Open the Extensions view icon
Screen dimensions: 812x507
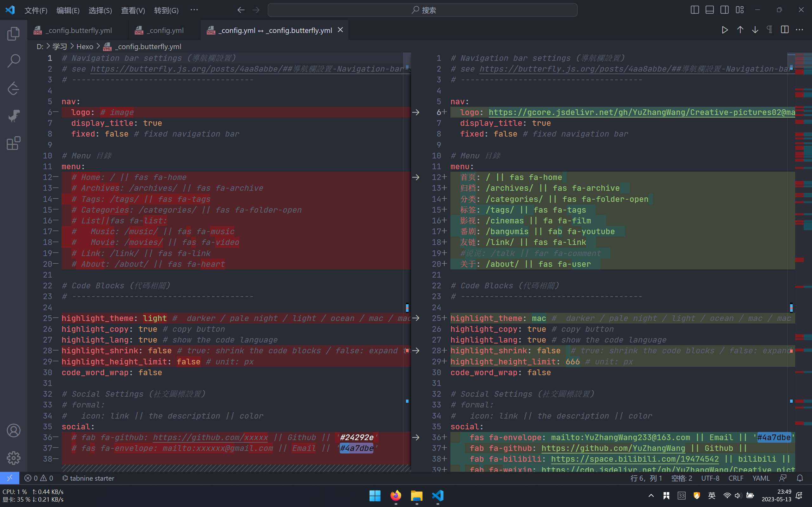tap(13, 143)
